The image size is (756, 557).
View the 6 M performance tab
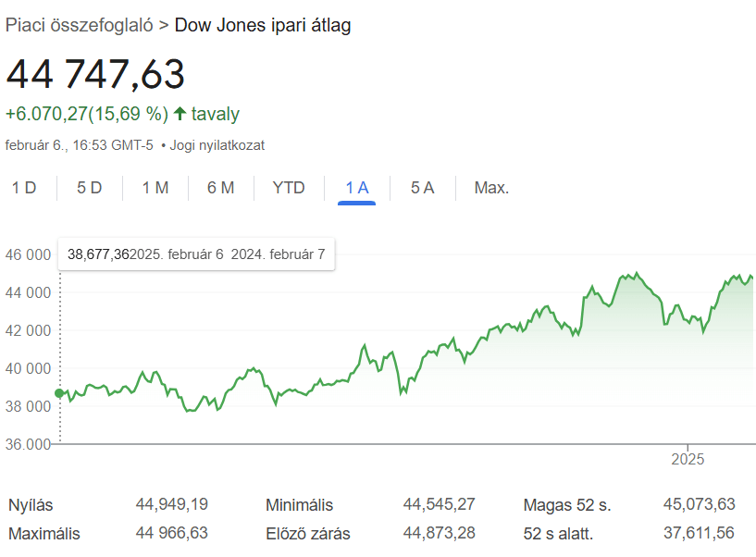221,187
